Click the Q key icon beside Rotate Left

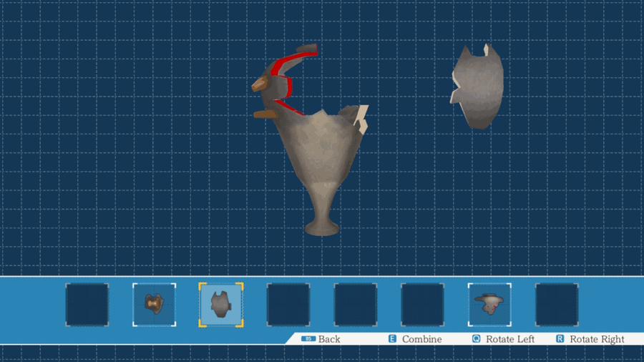[x=476, y=338]
